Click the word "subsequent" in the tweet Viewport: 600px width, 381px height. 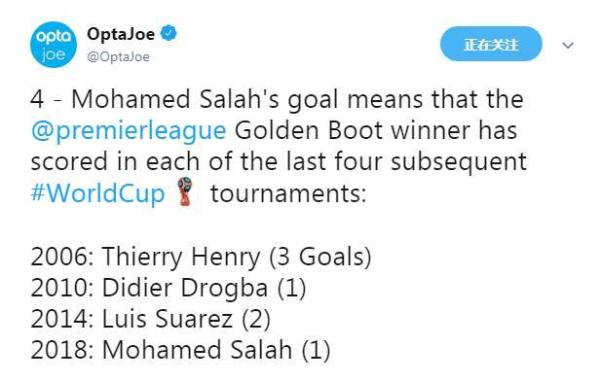click(459, 163)
